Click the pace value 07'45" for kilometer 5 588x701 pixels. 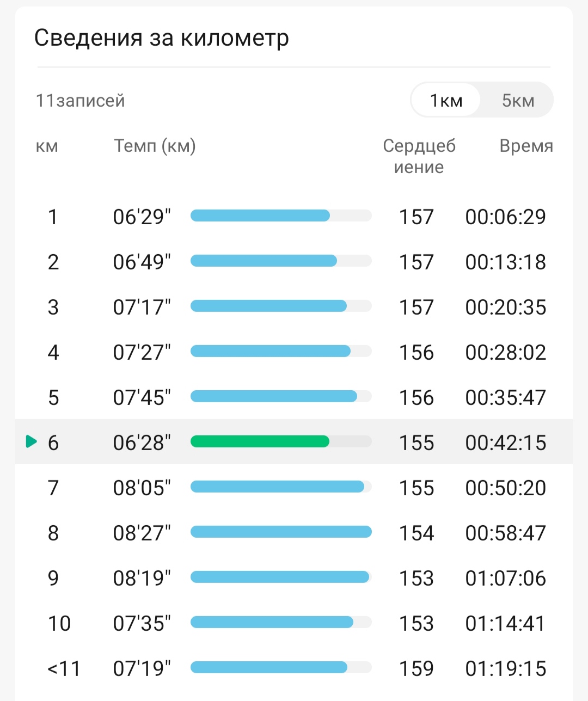(x=142, y=397)
